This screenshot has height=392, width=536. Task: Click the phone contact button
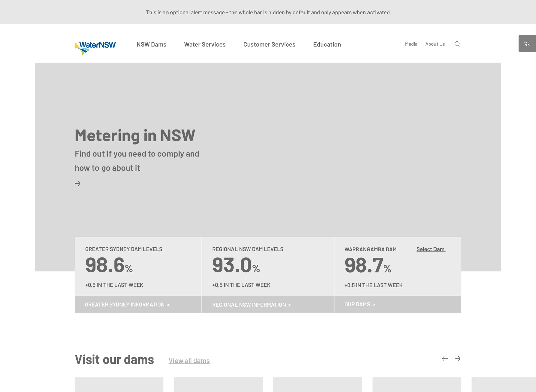coord(527,44)
